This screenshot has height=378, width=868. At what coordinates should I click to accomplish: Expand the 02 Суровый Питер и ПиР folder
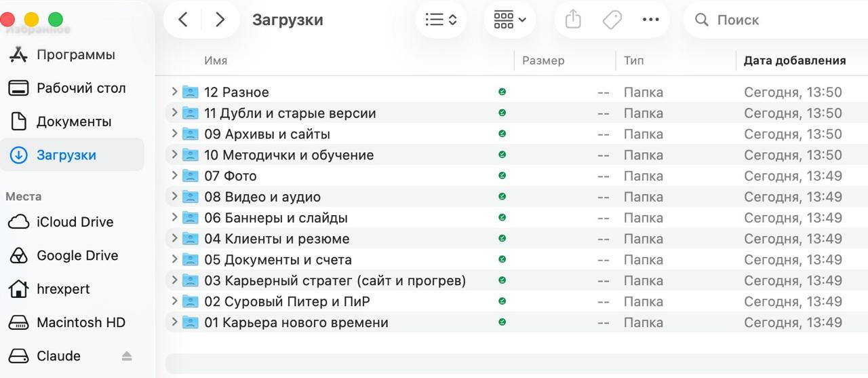point(174,301)
